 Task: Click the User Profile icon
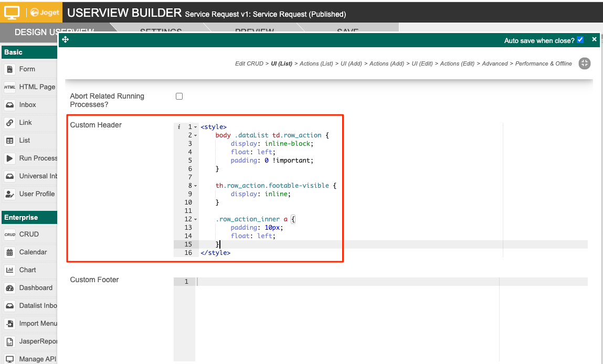point(10,194)
